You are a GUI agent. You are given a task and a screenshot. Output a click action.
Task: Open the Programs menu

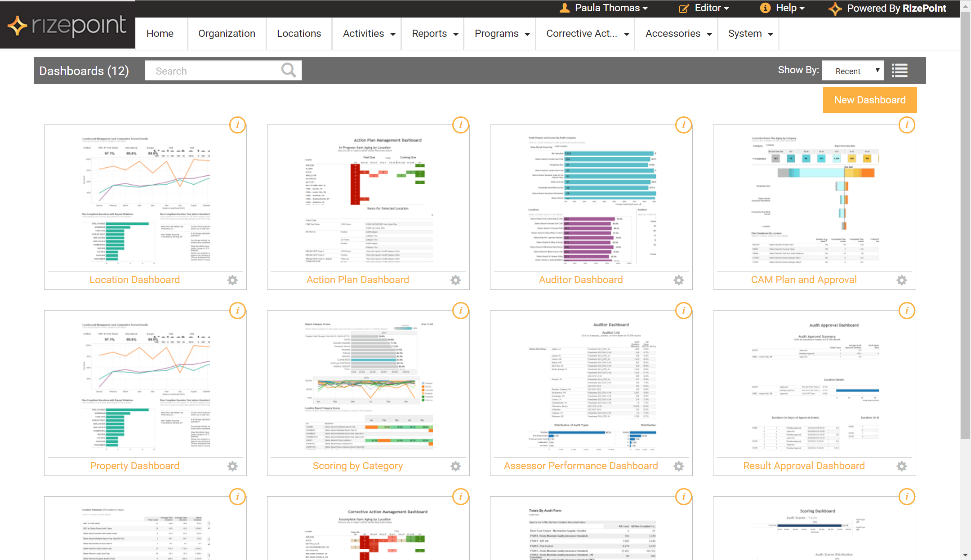pos(502,34)
